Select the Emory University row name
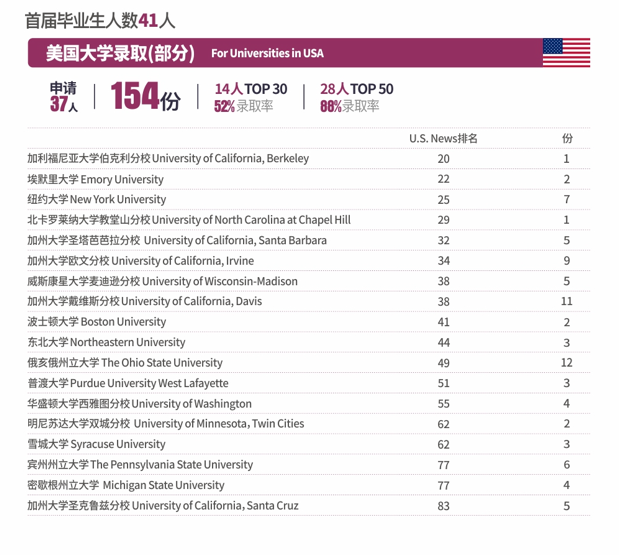The height and width of the screenshot is (555, 619). coord(95,179)
